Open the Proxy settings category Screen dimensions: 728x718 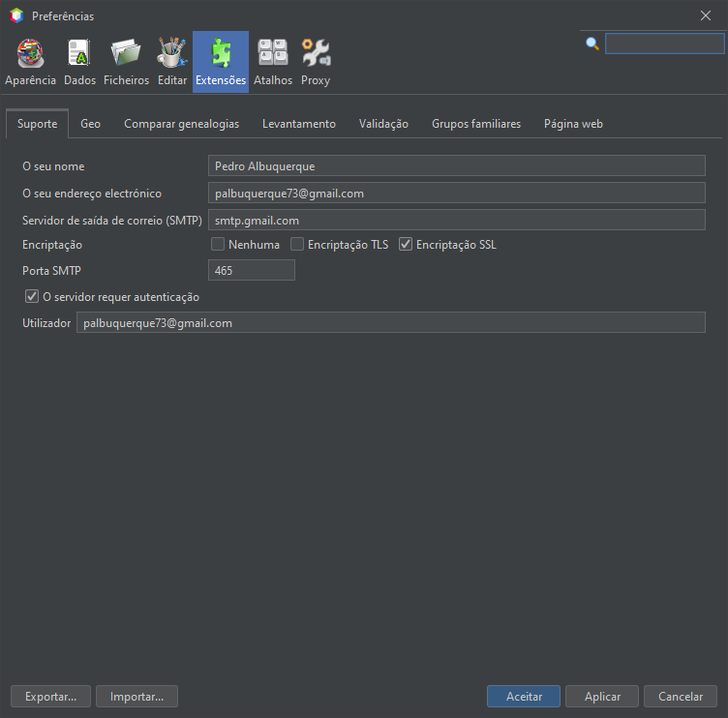316,62
